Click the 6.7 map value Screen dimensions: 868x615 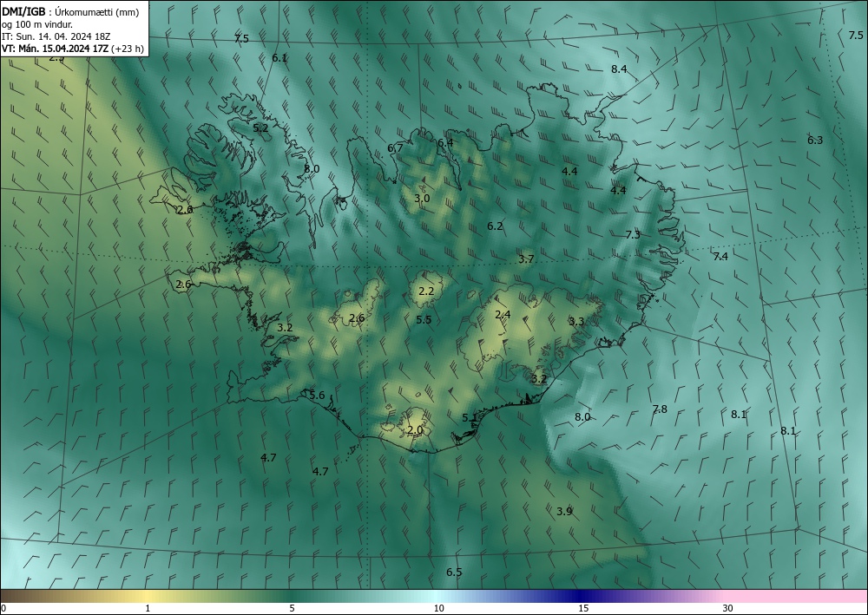(395, 147)
